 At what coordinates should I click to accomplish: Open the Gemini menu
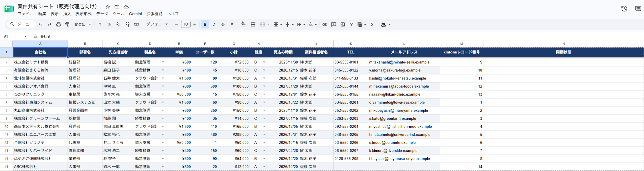(x=135, y=14)
